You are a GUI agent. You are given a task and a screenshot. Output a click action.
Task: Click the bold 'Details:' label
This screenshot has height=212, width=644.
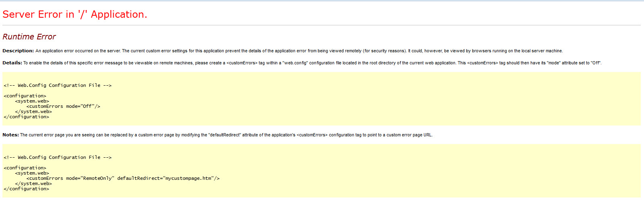click(12, 63)
